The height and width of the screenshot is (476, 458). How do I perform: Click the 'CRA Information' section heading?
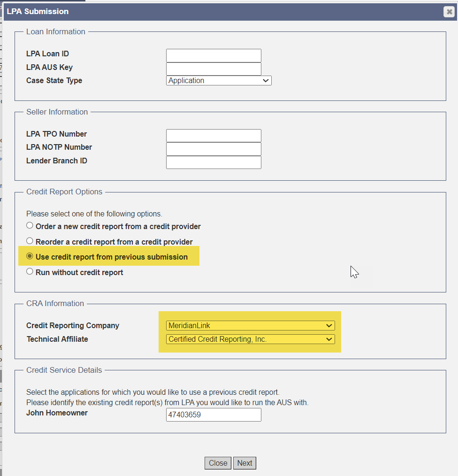[55, 304]
